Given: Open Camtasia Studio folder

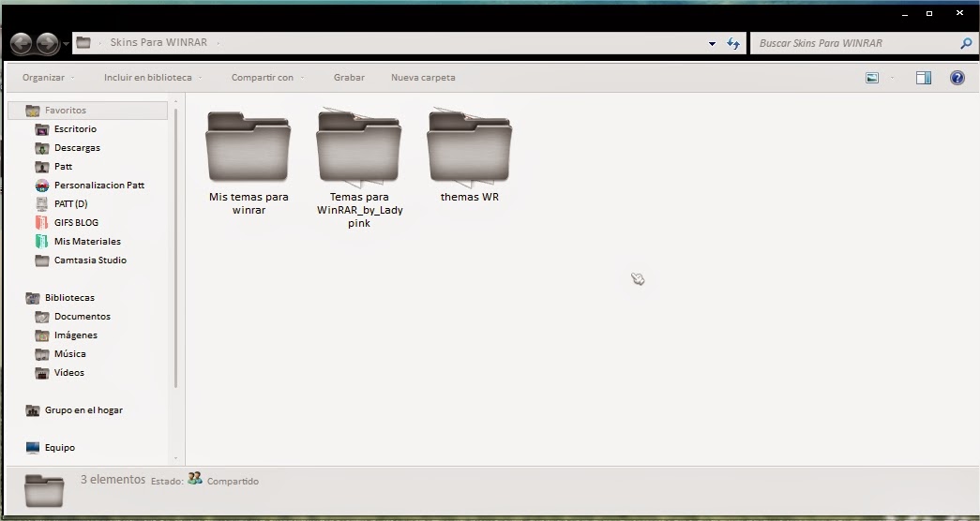Looking at the screenshot, I should pyautogui.click(x=91, y=260).
